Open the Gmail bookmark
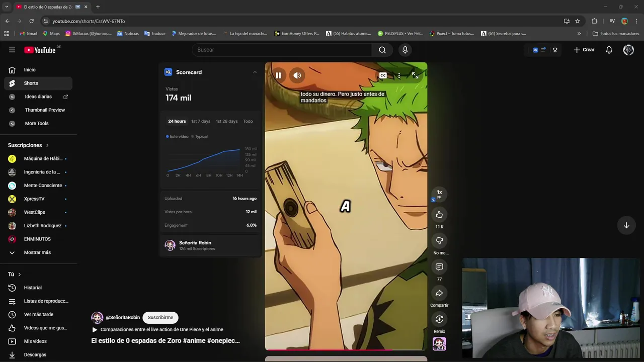Viewport: 644px width, 362px height. (28, 34)
